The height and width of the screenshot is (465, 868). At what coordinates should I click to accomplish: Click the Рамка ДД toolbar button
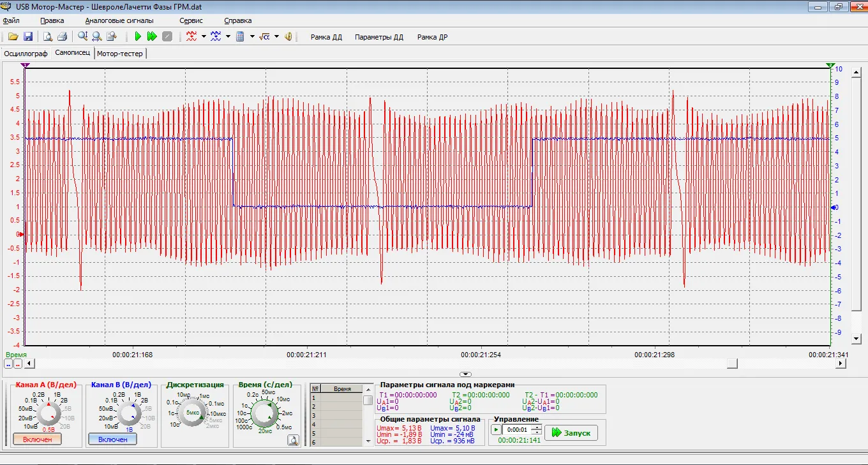pos(326,37)
